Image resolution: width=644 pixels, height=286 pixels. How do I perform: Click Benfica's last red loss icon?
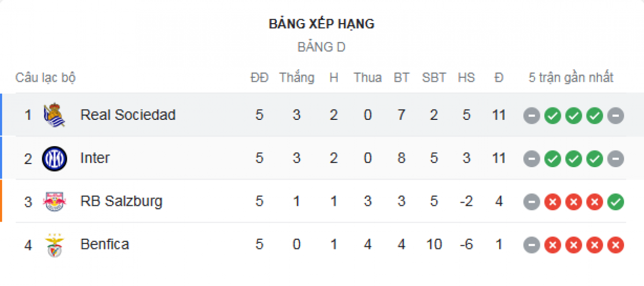[x=616, y=245]
